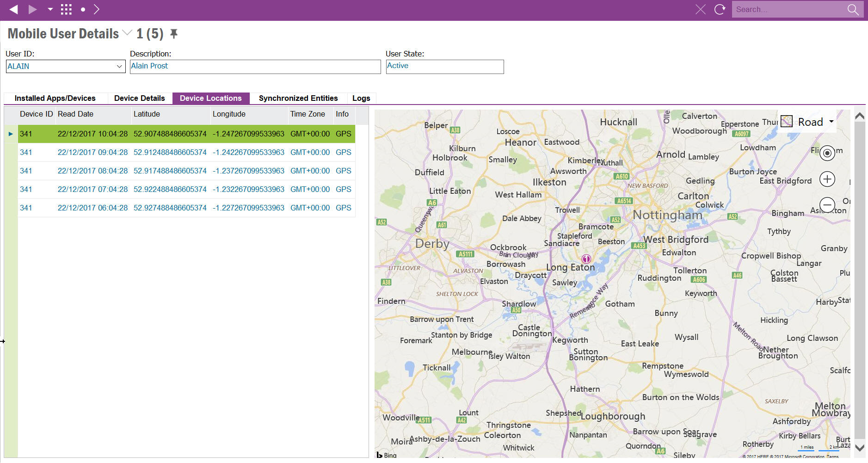Sort by Read Date column header

[75, 114]
